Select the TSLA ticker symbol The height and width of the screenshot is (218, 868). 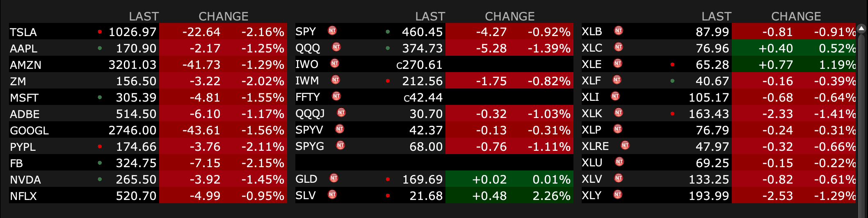(23, 32)
